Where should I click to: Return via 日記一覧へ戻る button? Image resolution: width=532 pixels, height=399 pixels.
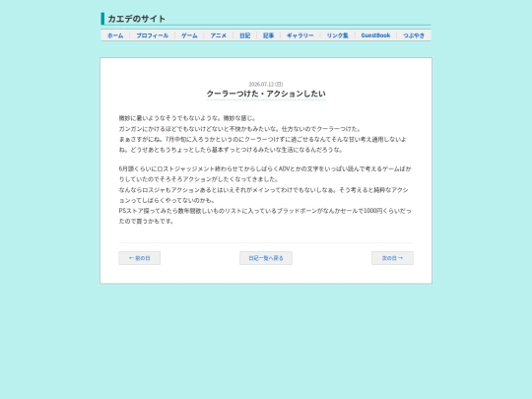coord(266,258)
